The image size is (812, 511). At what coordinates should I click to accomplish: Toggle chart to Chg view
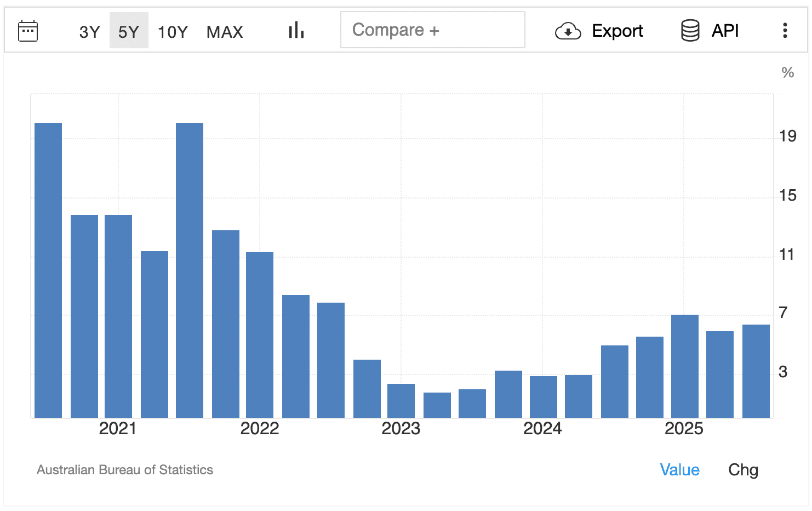(743, 470)
